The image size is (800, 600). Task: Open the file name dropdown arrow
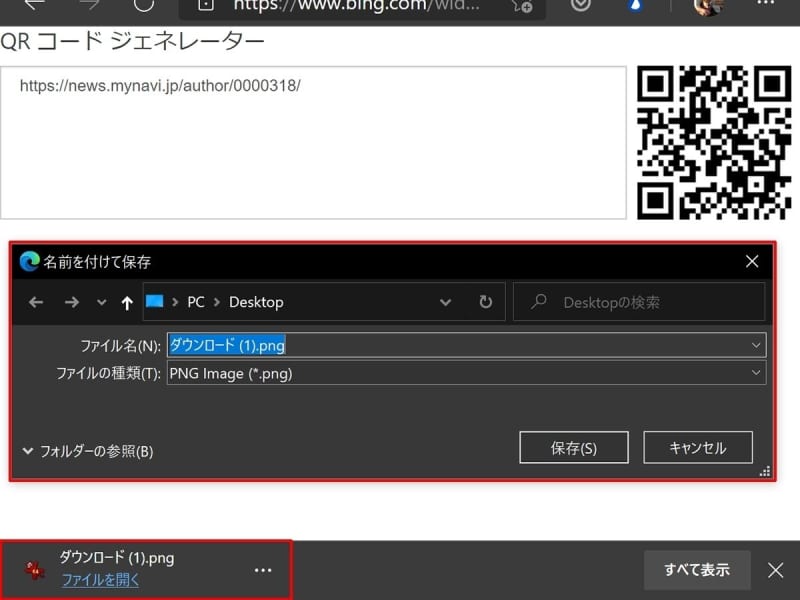(x=756, y=345)
